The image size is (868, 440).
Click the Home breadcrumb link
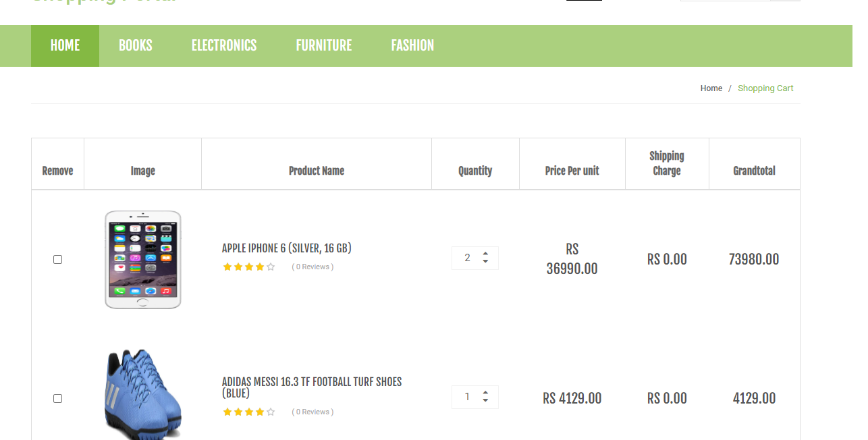[711, 88]
